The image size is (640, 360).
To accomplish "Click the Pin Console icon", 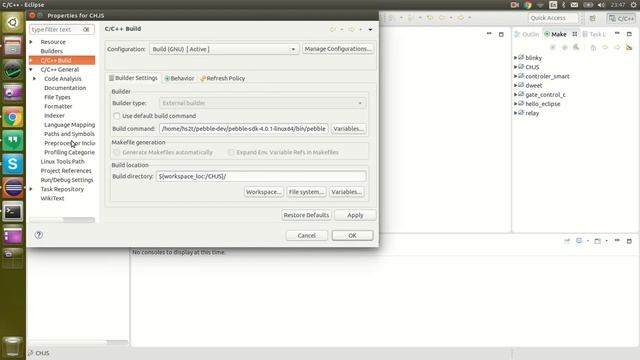I will 567,241.
